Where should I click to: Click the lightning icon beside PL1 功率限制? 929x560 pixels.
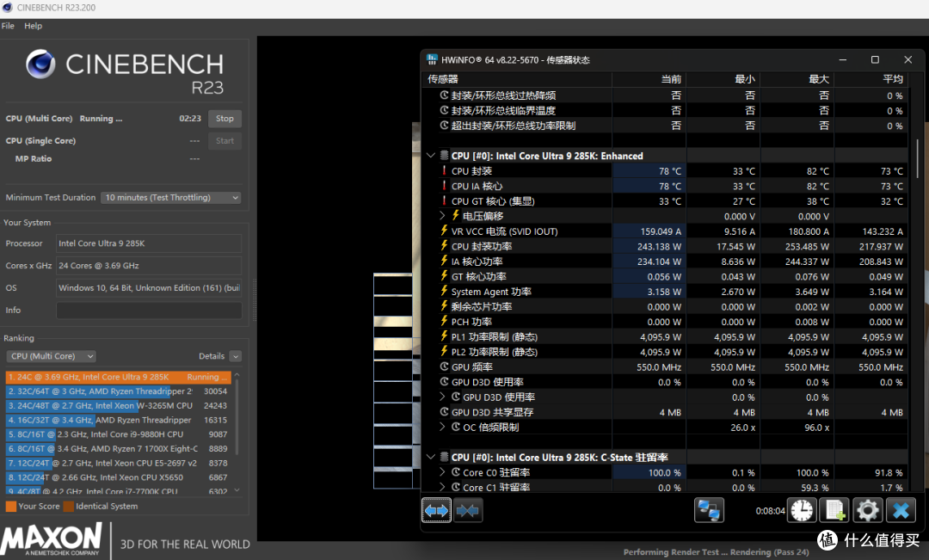click(x=444, y=336)
